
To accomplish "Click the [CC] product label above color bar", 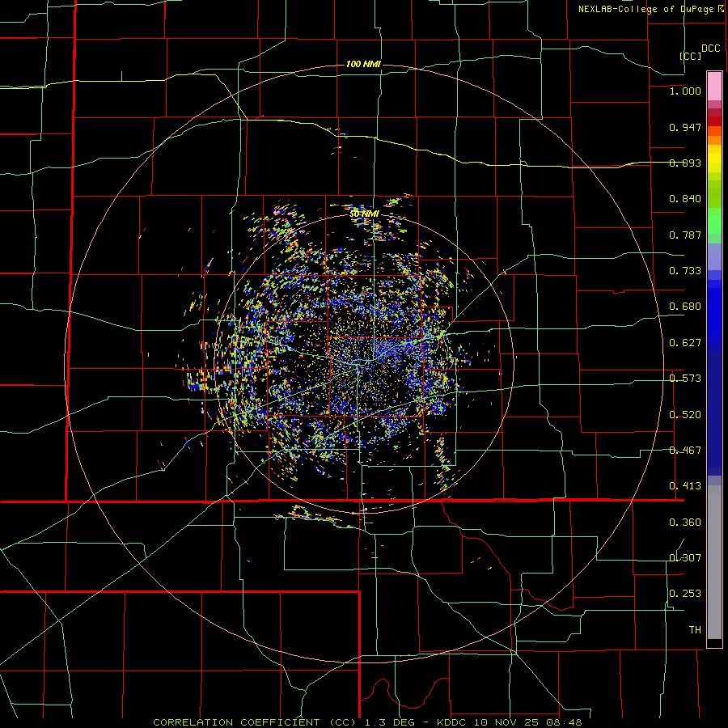I will pos(691,56).
